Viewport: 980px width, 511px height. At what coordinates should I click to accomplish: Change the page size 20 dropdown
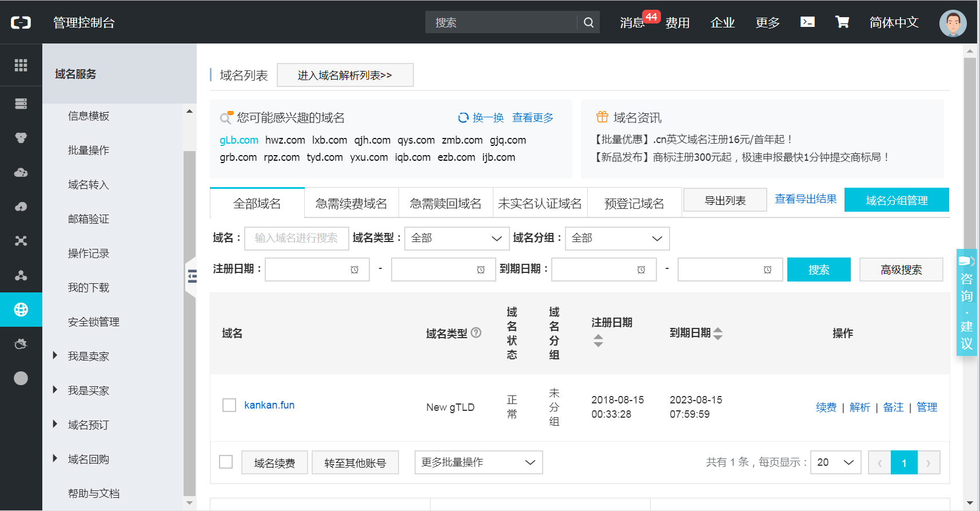click(x=835, y=462)
